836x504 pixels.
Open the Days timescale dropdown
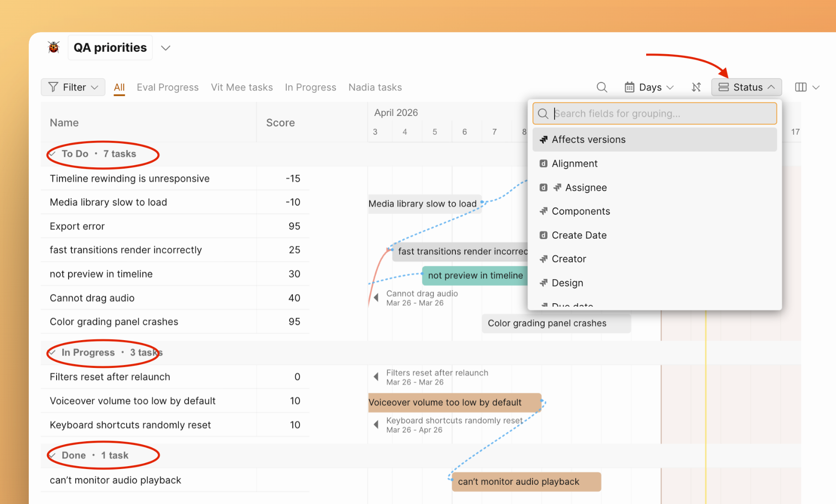[650, 87]
